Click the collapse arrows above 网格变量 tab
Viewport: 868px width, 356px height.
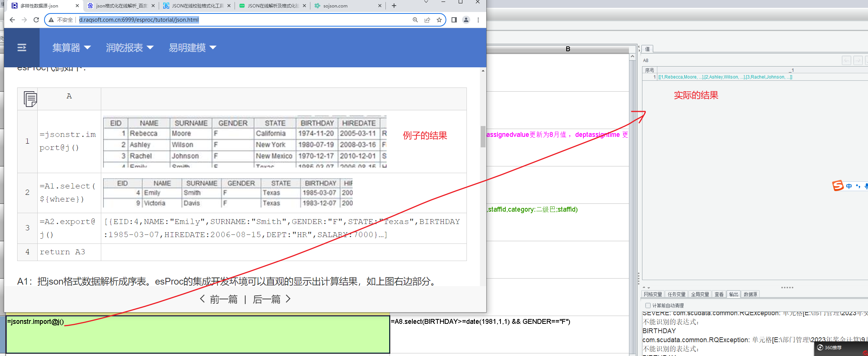[646, 288]
